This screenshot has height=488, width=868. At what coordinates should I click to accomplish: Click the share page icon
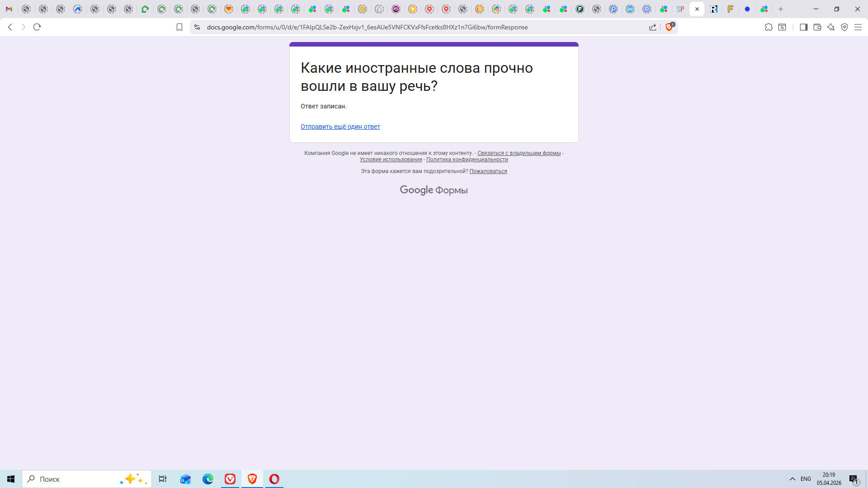653,27
